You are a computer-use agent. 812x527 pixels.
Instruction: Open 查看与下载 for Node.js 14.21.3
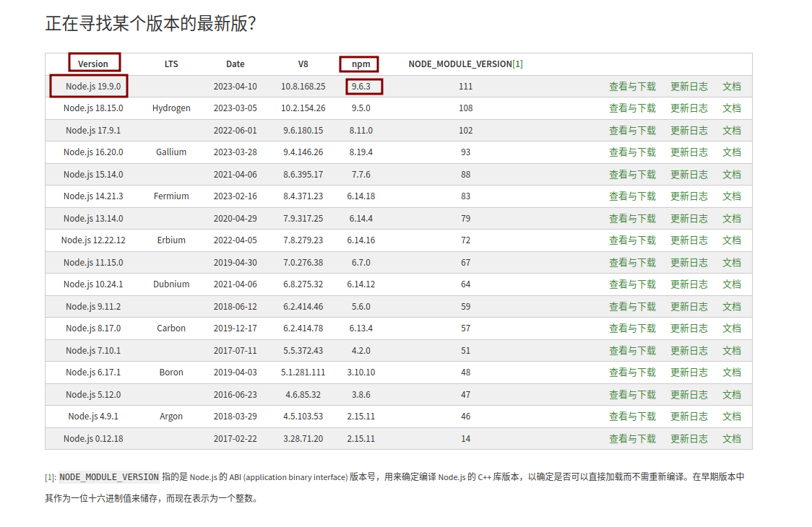pos(632,196)
